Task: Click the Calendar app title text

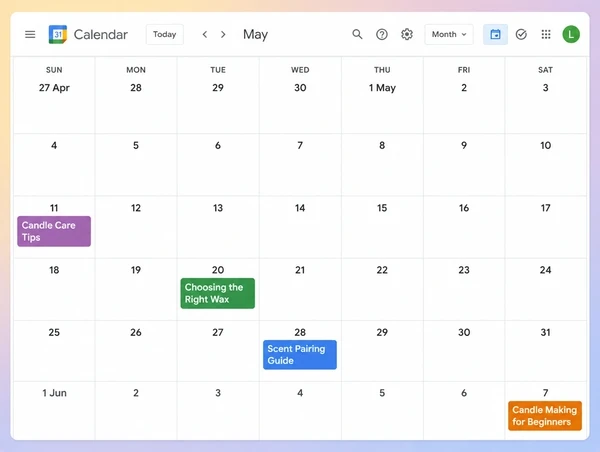Action: point(101,34)
